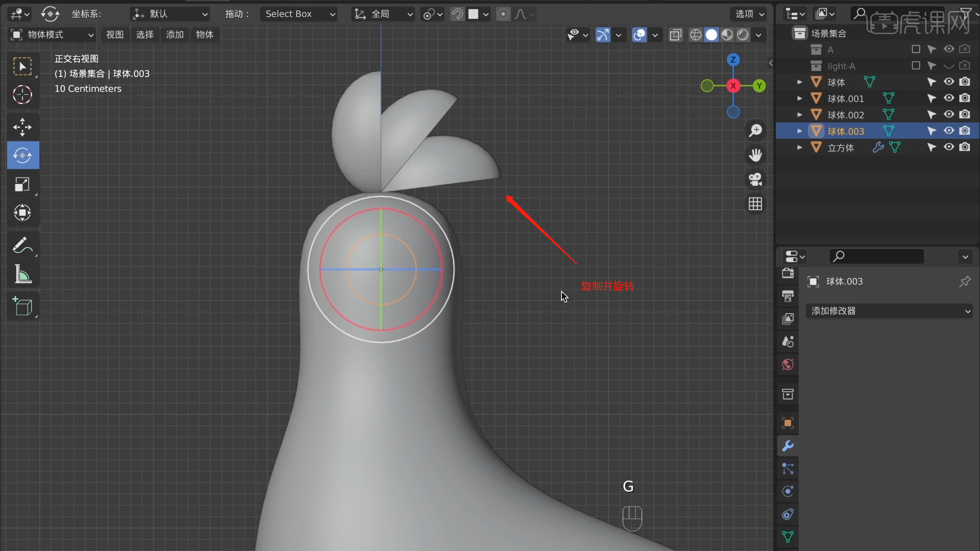This screenshot has width=980, height=551.
Task: Open the Modifiers wrench properties tab
Action: coord(788,446)
